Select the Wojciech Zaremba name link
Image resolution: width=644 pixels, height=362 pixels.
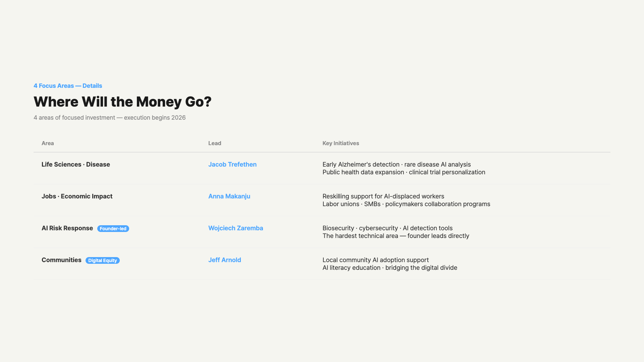(x=235, y=228)
